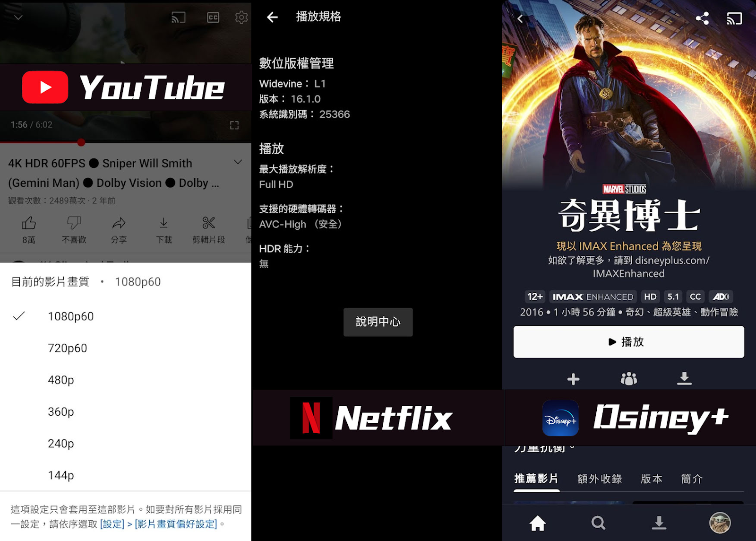
Task: Click the HD badge on Disney+
Action: tap(650, 297)
